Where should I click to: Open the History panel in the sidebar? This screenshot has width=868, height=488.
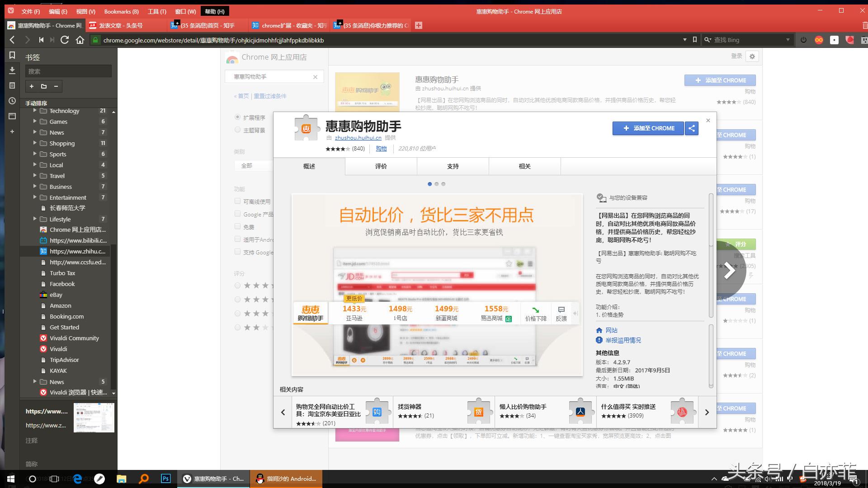[12, 101]
